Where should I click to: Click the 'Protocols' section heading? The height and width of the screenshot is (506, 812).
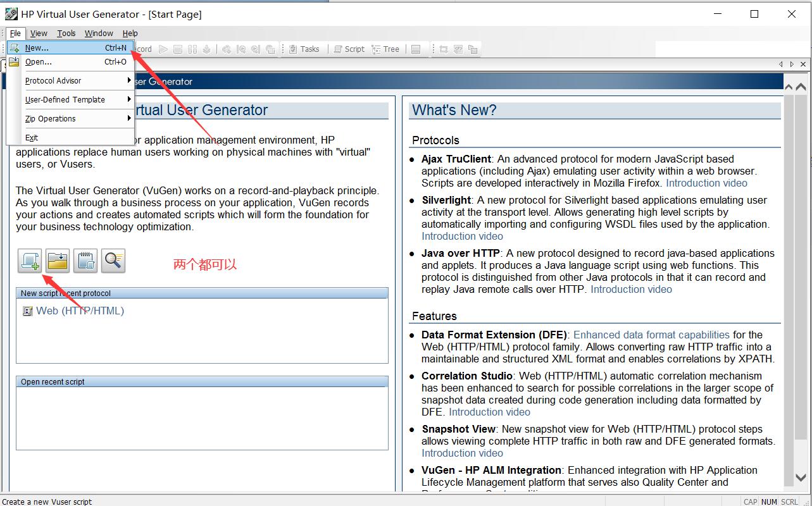pyautogui.click(x=435, y=140)
